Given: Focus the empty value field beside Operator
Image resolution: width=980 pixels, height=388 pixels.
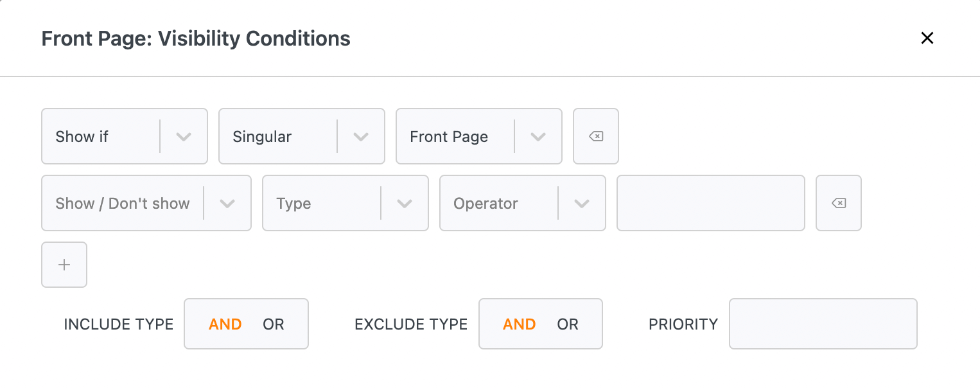Looking at the screenshot, I should (x=711, y=203).
